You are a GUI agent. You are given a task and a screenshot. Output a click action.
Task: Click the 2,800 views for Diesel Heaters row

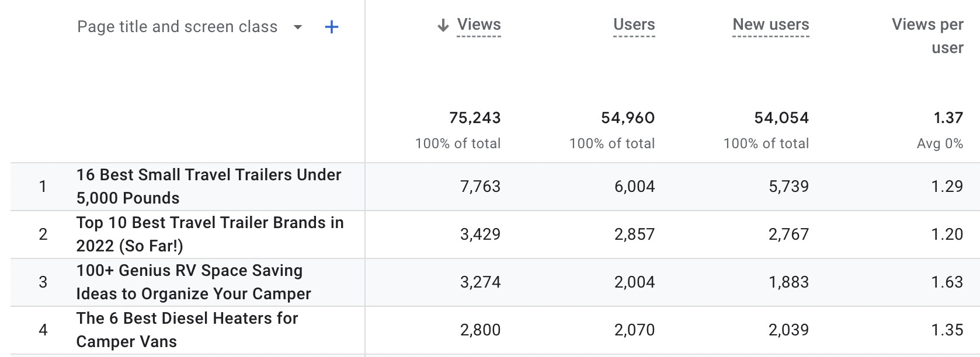[481, 330]
